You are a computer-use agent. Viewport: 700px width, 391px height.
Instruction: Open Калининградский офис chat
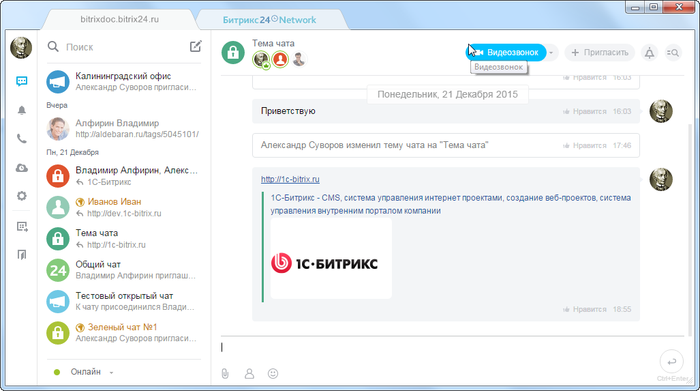(x=124, y=82)
